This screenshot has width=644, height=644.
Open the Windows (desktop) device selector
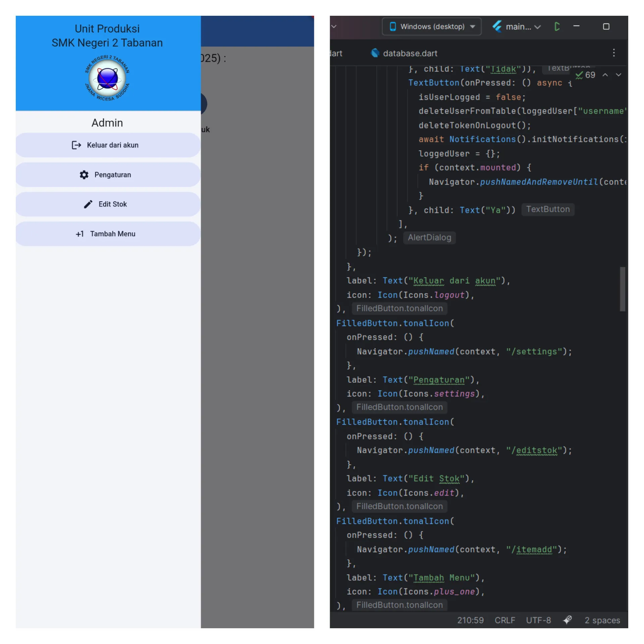pos(431,26)
